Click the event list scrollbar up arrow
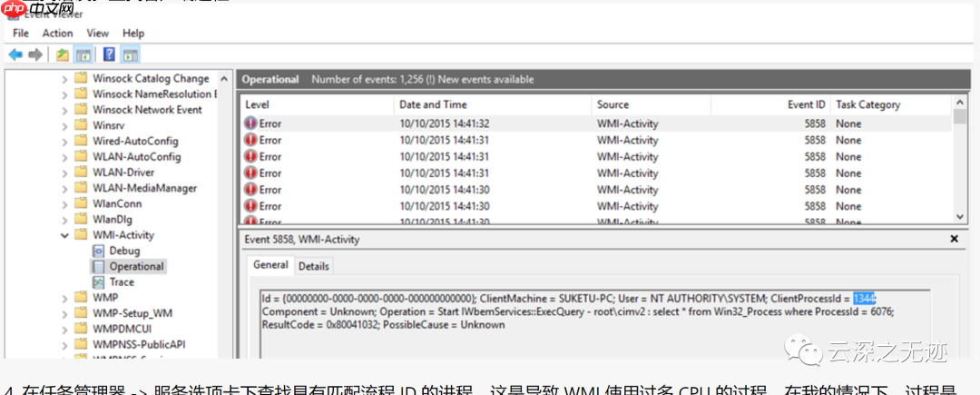This screenshot has width=980, height=395. [x=960, y=103]
